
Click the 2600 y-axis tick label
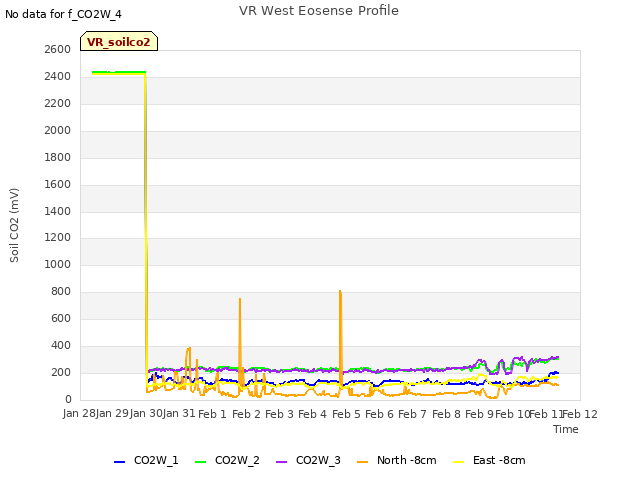pyautogui.click(x=58, y=49)
